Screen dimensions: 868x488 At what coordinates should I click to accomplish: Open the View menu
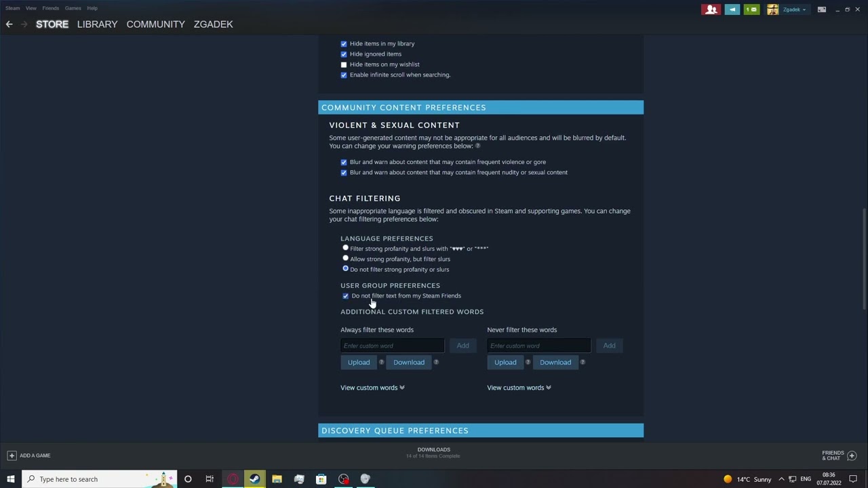31,8
